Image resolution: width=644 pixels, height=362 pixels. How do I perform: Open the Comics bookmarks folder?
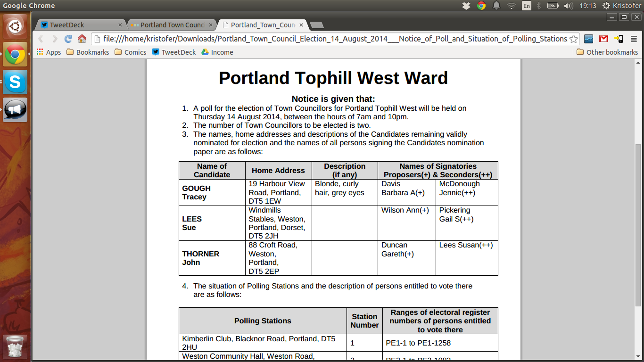click(x=130, y=52)
